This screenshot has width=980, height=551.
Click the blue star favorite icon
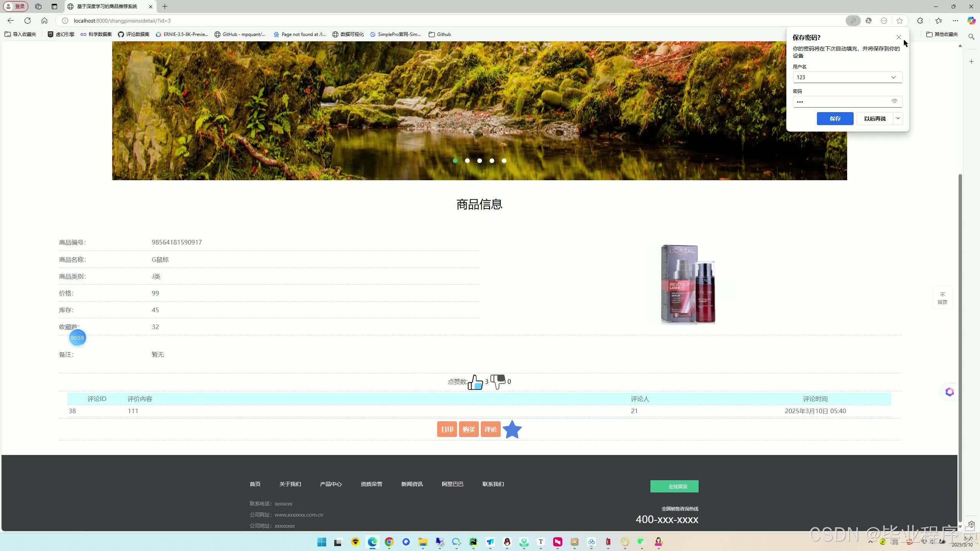click(x=512, y=429)
